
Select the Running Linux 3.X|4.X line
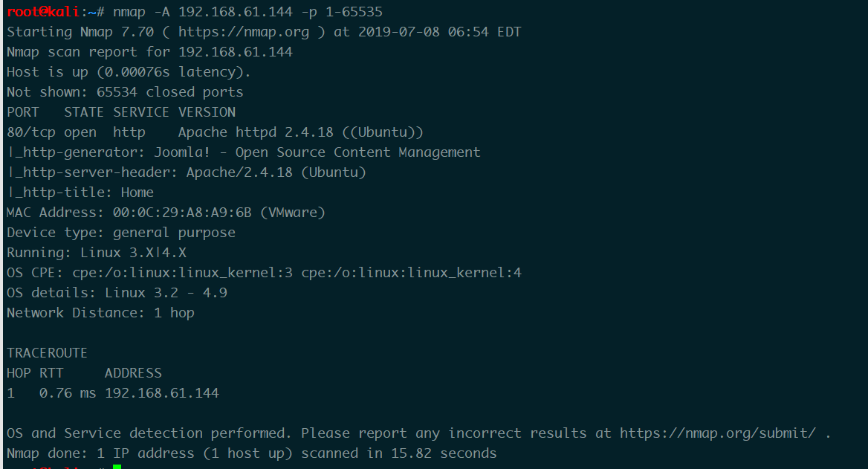(x=97, y=253)
